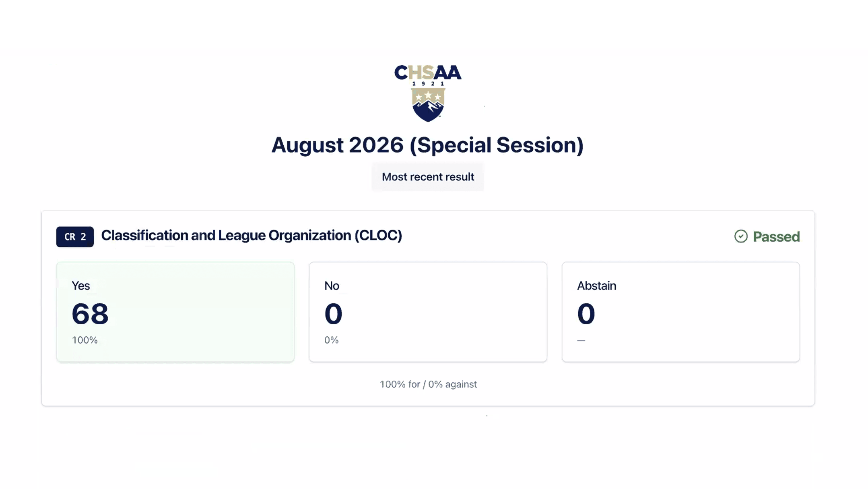The width and height of the screenshot is (868, 489).
Task: Select the Yes vote card
Action: 175,312
